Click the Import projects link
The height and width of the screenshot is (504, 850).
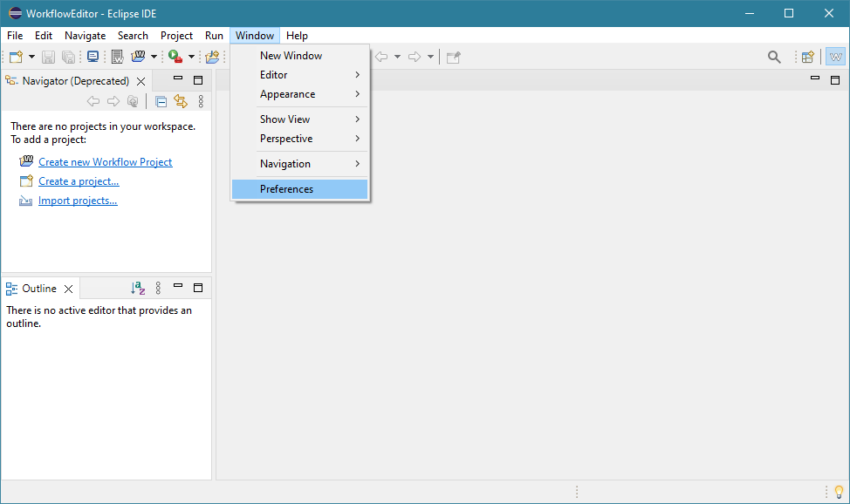point(78,201)
